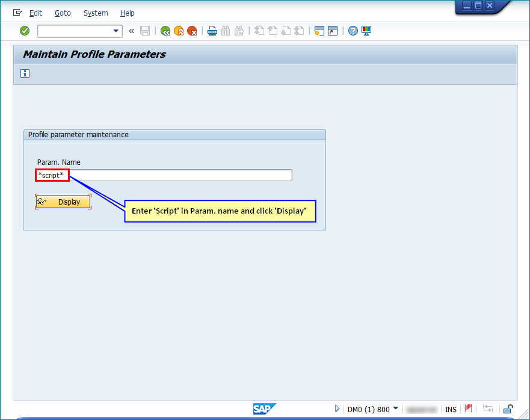Screen dimensions: 530x420
Task: Click the blue information icon below the title
Action: point(24,73)
